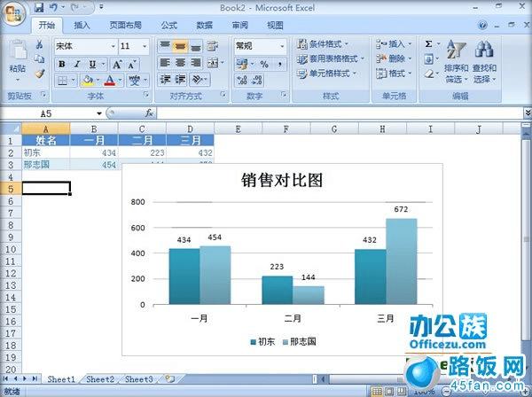Align text left
The height and width of the screenshot is (397, 532).
pos(165,63)
